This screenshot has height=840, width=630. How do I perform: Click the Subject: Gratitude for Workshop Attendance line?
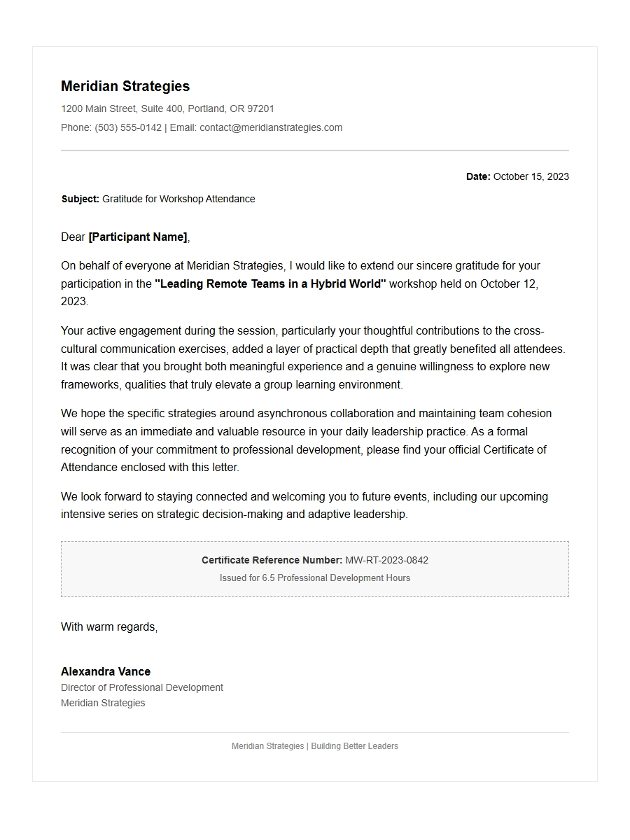coord(158,199)
